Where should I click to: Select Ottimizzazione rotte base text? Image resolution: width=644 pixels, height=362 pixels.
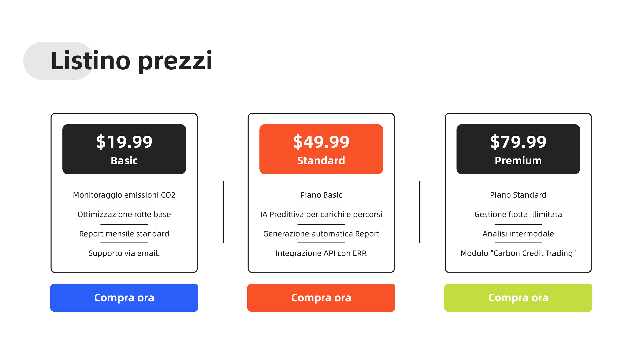click(x=124, y=214)
